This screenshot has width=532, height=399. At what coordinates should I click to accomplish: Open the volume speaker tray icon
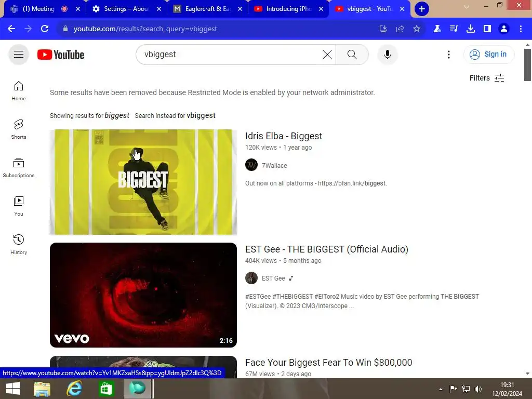pos(478,389)
